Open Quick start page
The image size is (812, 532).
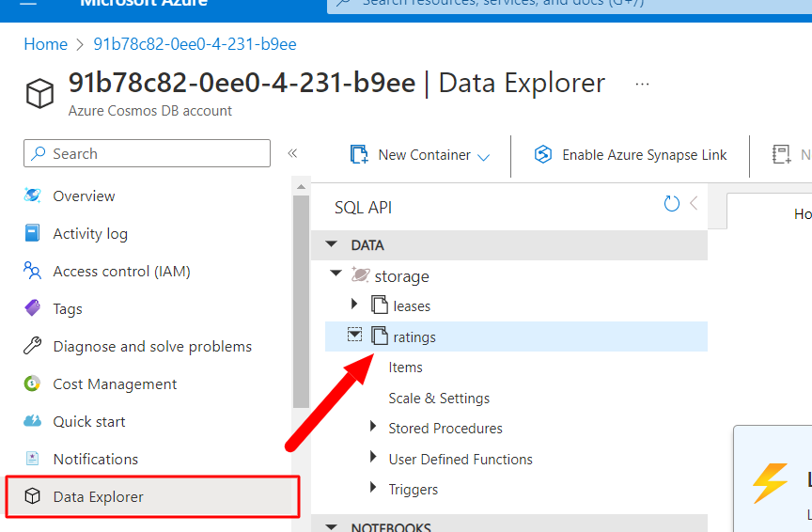click(89, 422)
